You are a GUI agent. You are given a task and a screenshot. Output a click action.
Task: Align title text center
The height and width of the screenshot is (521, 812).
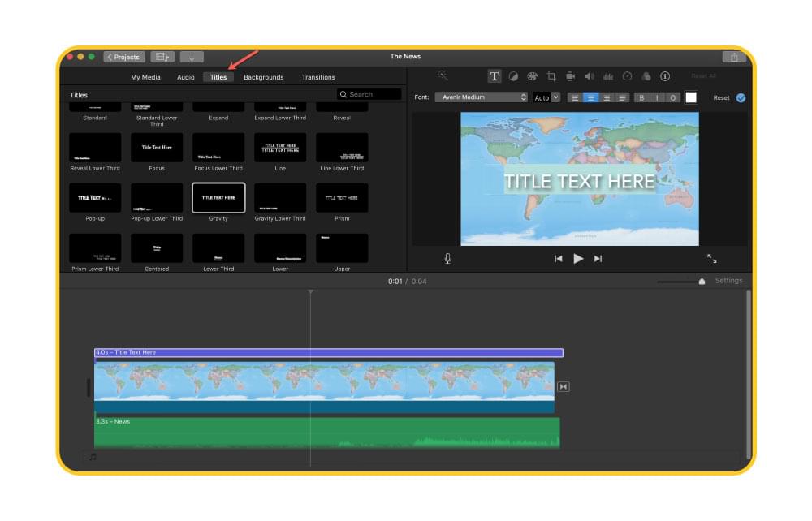point(591,97)
